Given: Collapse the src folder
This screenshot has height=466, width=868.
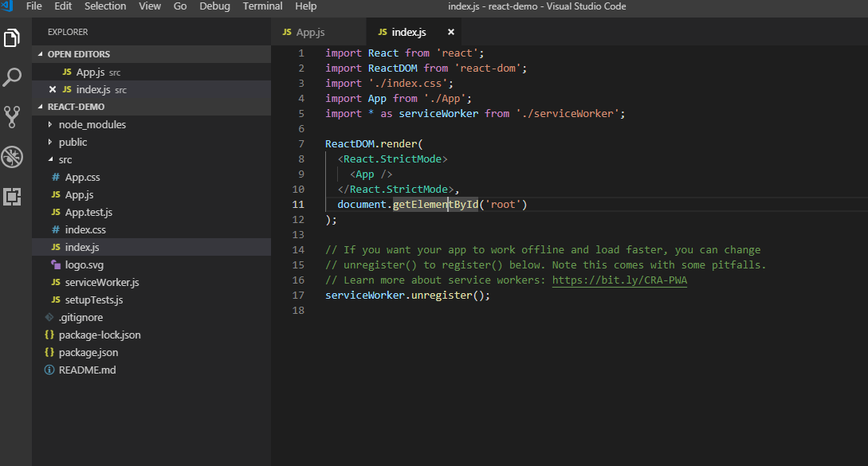Looking at the screenshot, I should (x=50, y=159).
